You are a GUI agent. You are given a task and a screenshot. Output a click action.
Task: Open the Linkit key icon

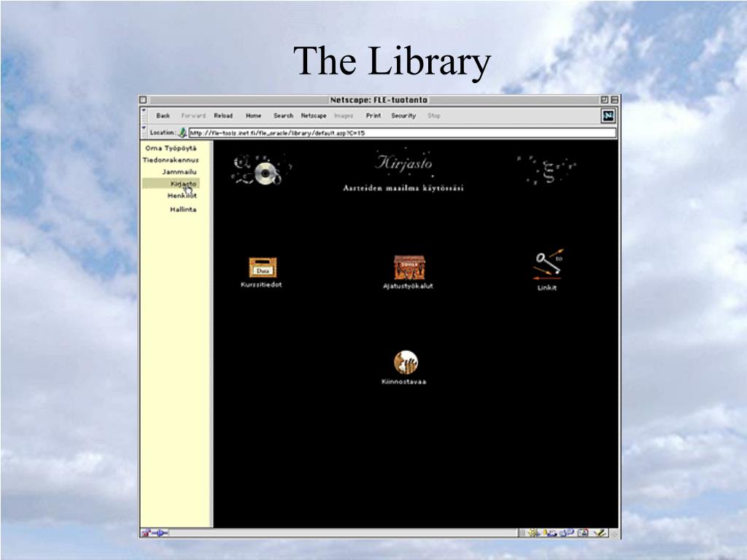[548, 265]
